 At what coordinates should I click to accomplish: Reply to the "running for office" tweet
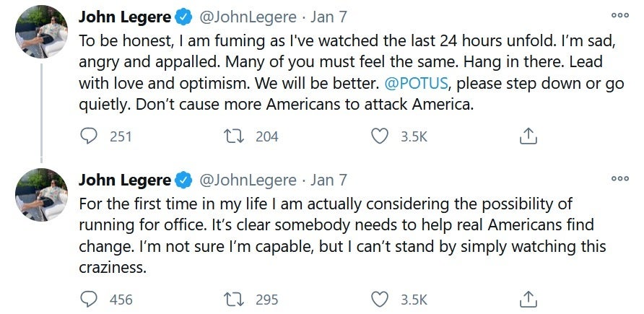(x=89, y=298)
